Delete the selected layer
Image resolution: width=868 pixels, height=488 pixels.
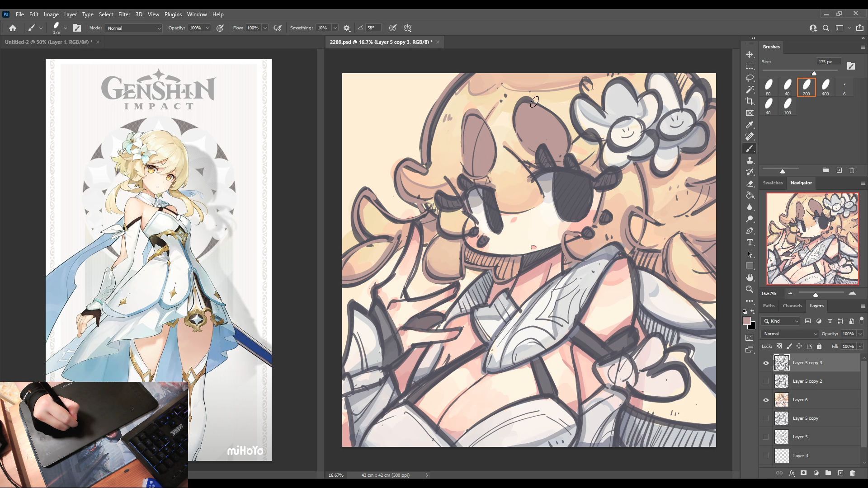point(853,473)
